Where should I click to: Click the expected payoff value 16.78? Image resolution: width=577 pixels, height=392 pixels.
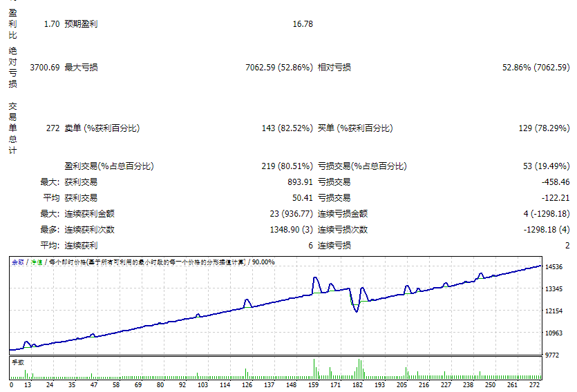tap(303, 24)
